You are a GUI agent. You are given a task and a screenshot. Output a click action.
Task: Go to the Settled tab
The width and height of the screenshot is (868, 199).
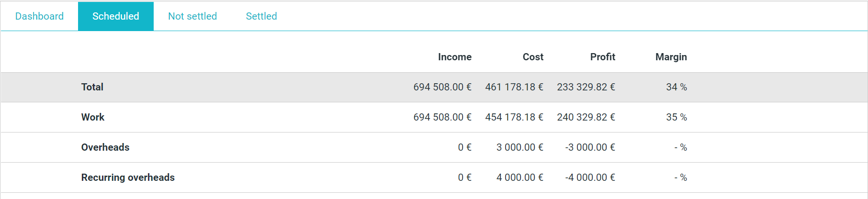(261, 16)
